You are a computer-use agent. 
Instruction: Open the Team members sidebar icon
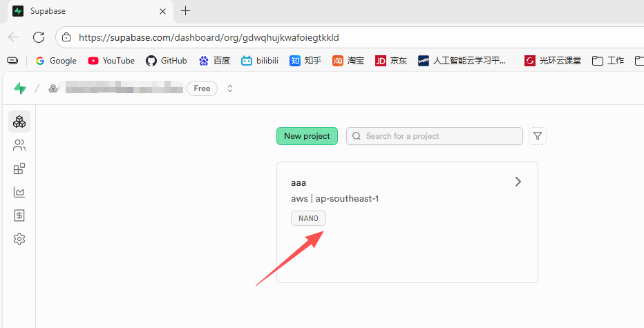coord(19,145)
